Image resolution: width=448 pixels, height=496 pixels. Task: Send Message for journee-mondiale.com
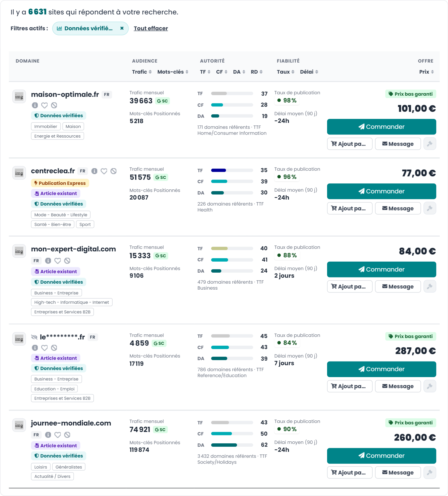[398, 473]
